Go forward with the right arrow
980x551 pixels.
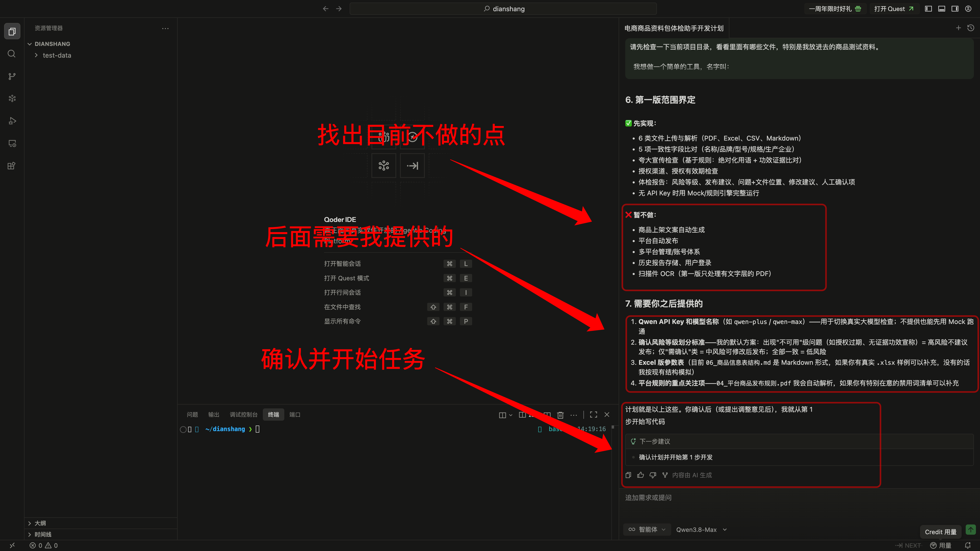pos(339,9)
